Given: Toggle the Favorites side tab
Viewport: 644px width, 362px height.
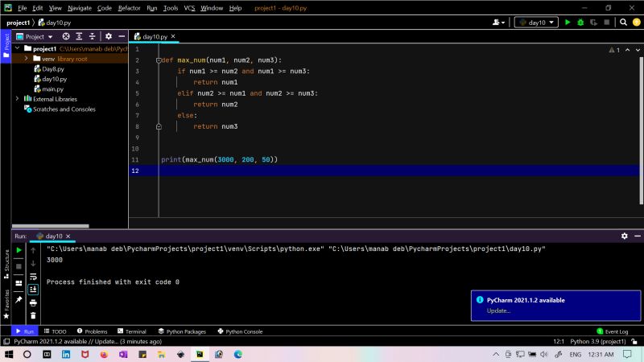Looking at the screenshot, I should point(6,304).
